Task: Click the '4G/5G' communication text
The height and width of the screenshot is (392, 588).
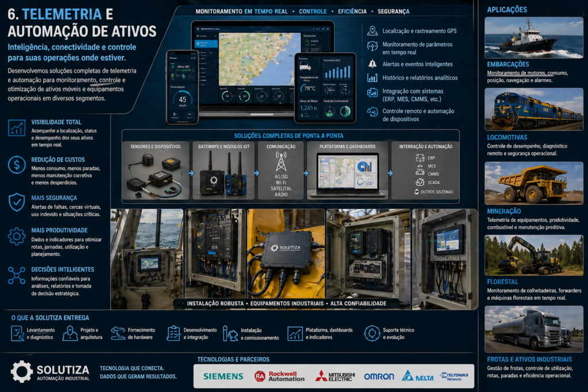Action: (281, 177)
